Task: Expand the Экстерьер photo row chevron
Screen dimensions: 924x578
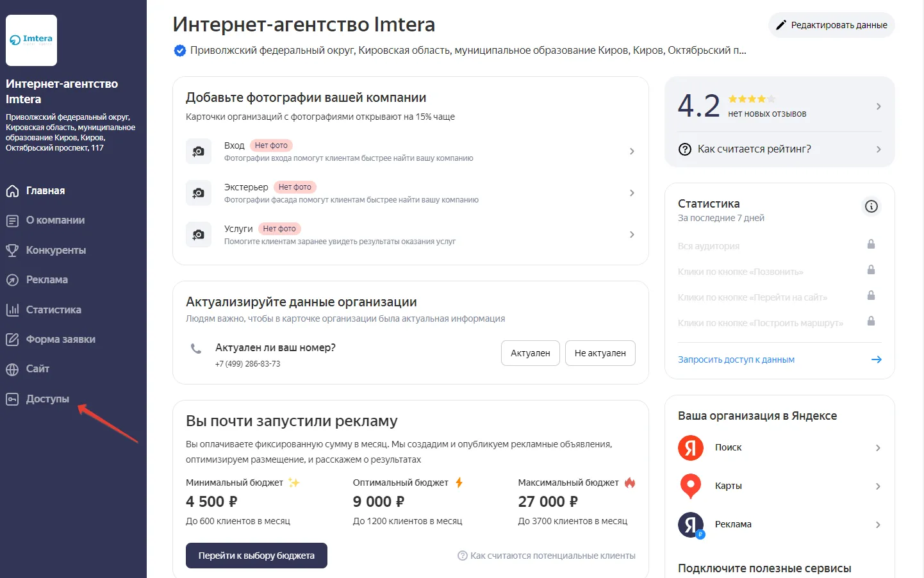Action: pyautogui.click(x=632, y=193)
